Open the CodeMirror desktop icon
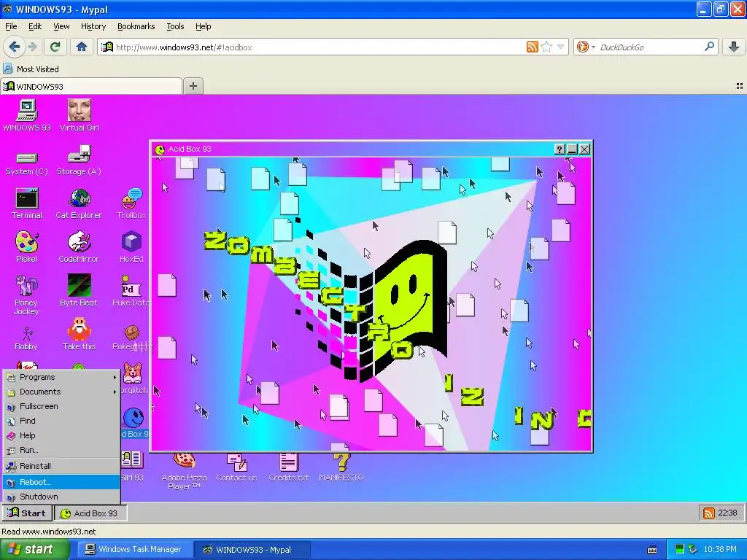This screenshot has height=560, width=747. click(79, 247)
